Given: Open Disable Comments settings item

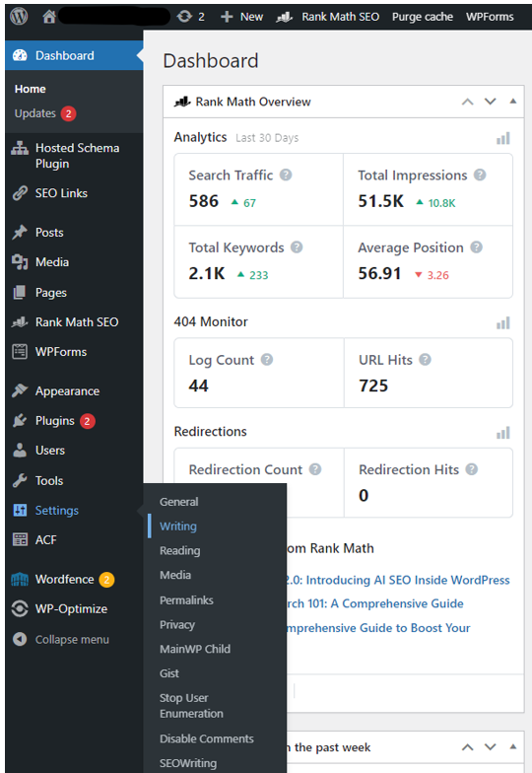Looking at the screenshot, I should (x=207, y=738).
